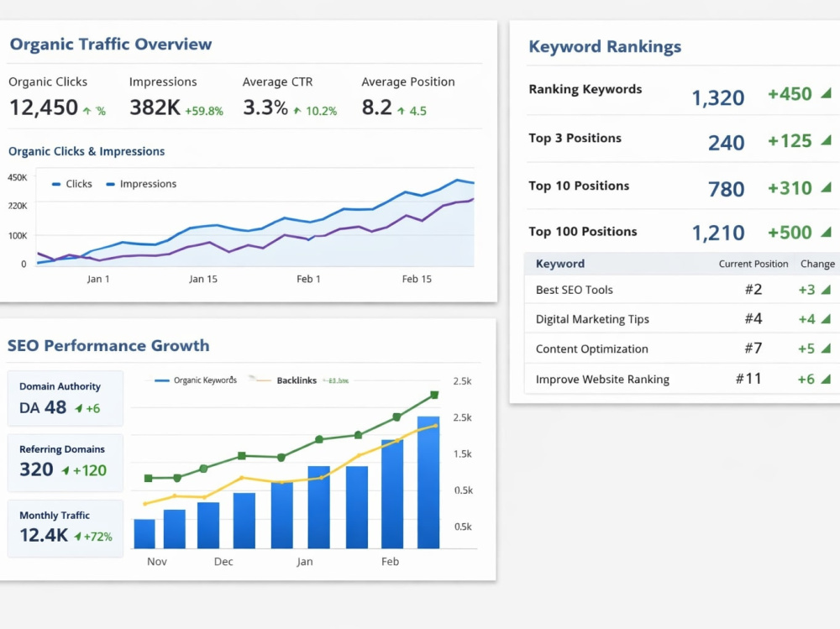Click the 1,320 ranking keywords value

(718, 97)
